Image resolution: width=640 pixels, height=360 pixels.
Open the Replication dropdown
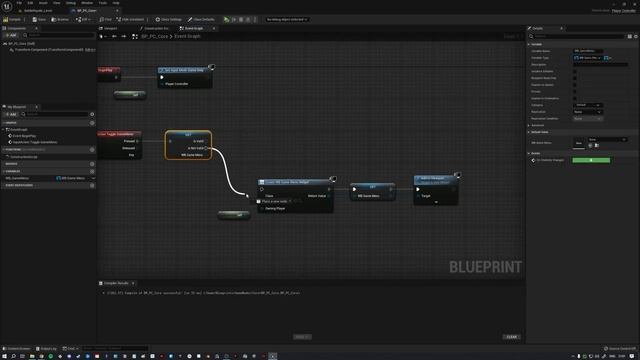point(588,112)
